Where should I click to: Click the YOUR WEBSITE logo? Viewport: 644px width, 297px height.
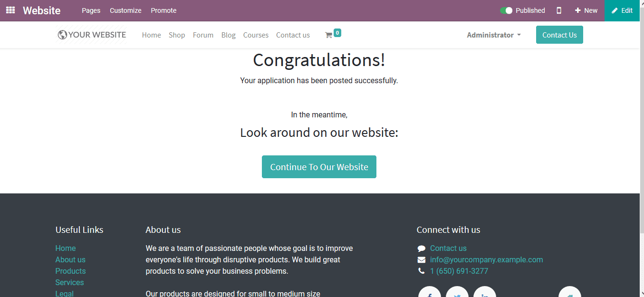tap(91, 34)
